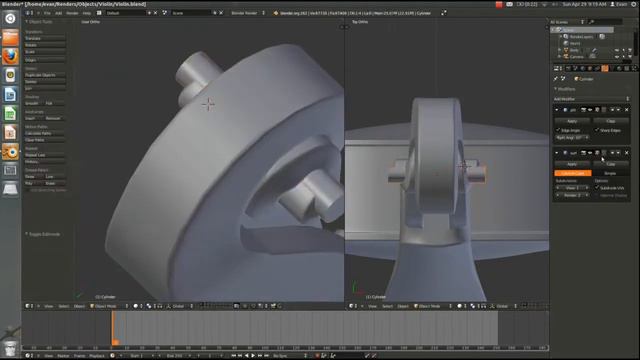
Task: Click the outliner search magnifier icon
Action: [591, 22]
